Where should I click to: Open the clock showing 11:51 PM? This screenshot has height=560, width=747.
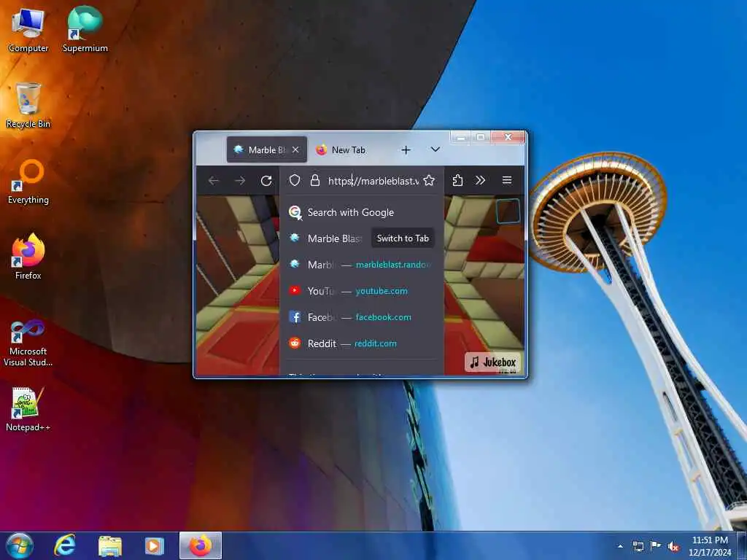click(710, 545)
